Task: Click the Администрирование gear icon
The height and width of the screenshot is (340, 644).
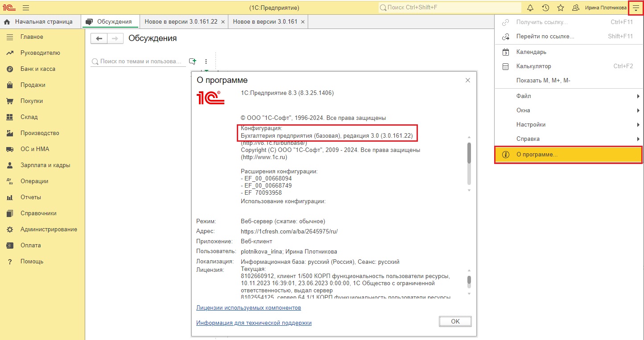Action: click(x=10, y=229)
